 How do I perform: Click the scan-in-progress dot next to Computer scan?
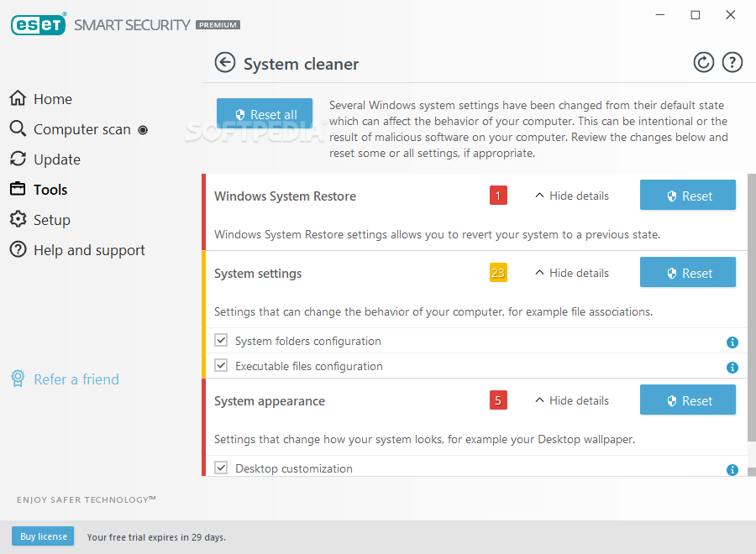click(143, 130)
